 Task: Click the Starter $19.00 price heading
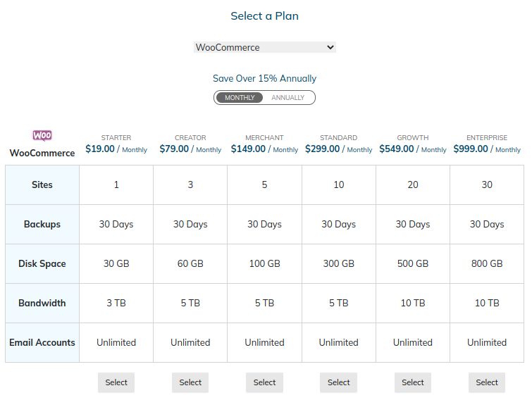116,149
